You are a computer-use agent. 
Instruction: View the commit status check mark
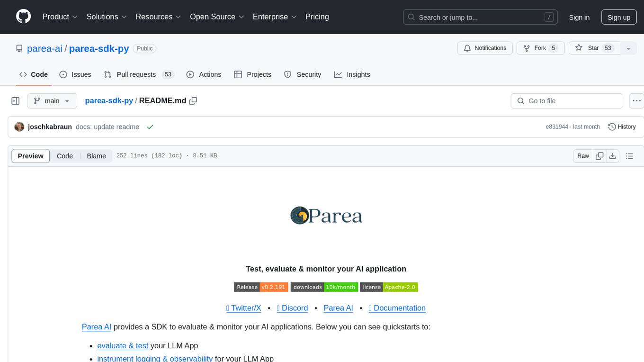150,127
